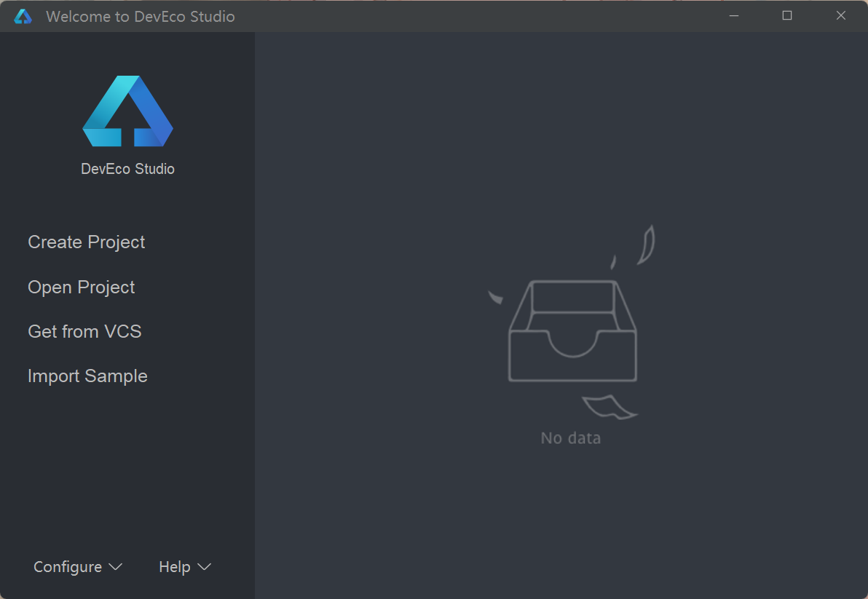Viewport: 868px width, 599px height.
Task: Minimize the DevEco Studio welcome window
Action: coord(734,16)
